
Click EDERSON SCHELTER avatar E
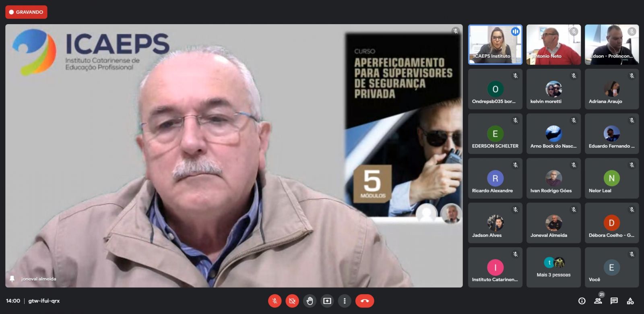(495, 134)
